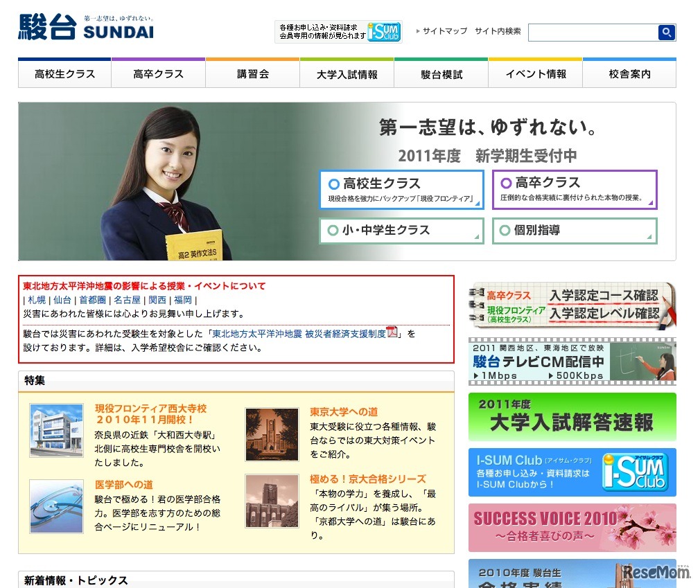The height and width of the screenshot is (588, 700).
Task: Open the 極める!京大合格シリーズ image
Action: pos(272,501)
